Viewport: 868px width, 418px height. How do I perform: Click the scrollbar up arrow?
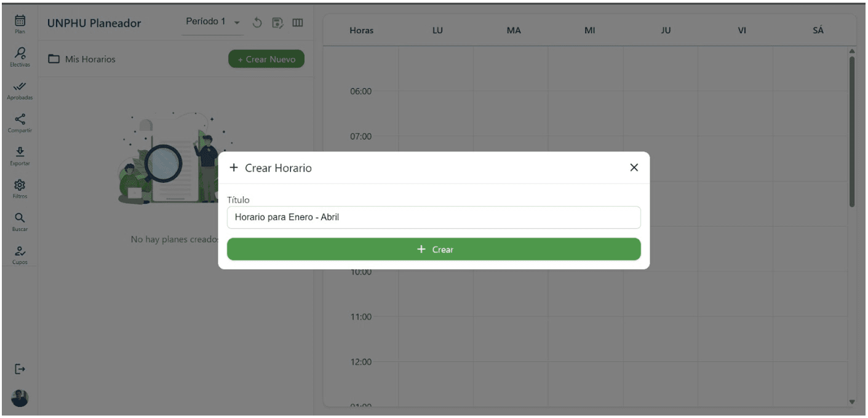(852, 50)
